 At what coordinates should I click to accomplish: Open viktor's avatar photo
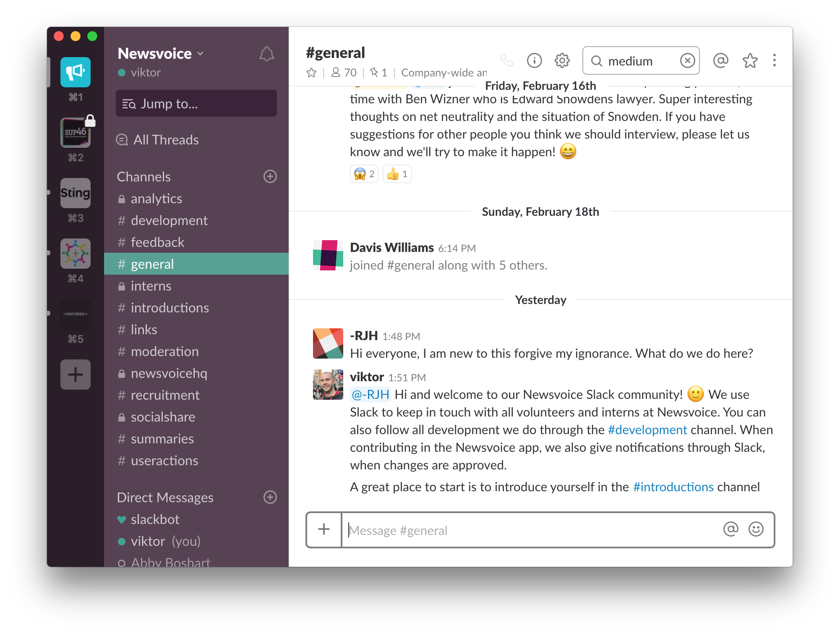[328, 385]
